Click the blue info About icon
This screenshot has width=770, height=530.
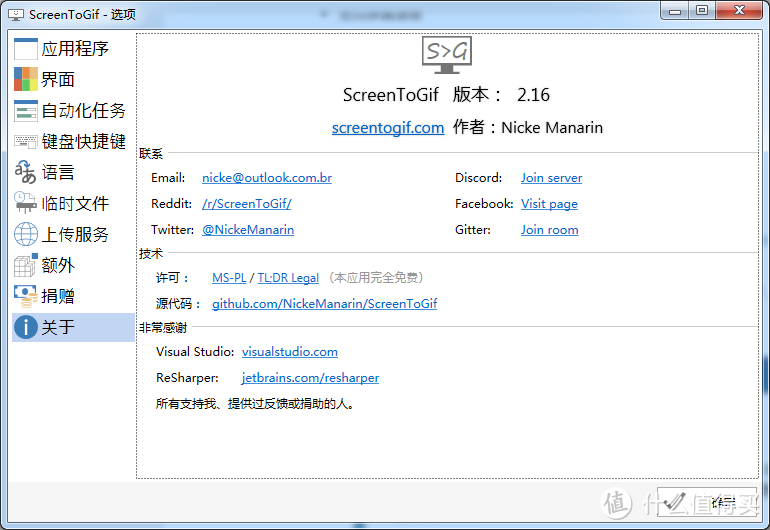point(26,327)
